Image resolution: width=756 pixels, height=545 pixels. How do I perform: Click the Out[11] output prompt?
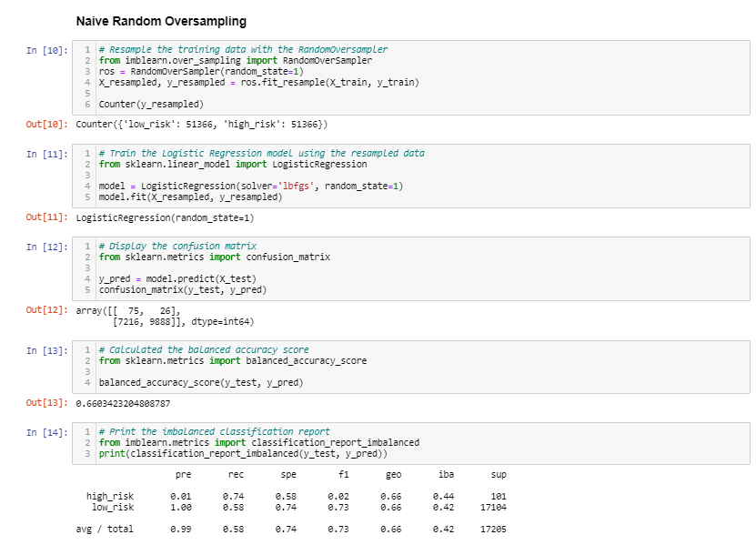[47, 217]
